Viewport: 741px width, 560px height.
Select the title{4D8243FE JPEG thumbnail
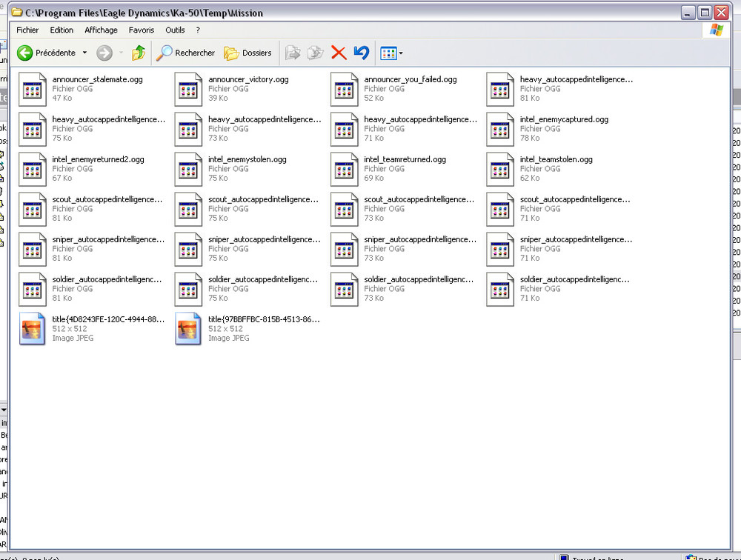point(32,329)
